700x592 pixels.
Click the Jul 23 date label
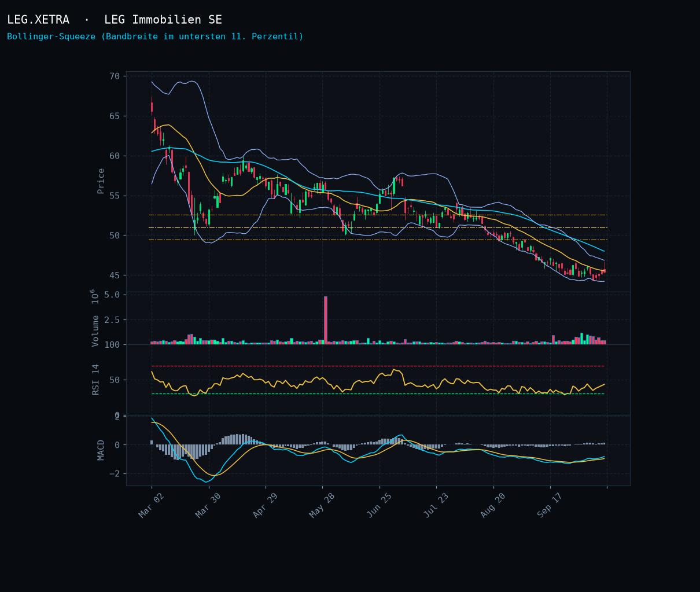point(436,505)
